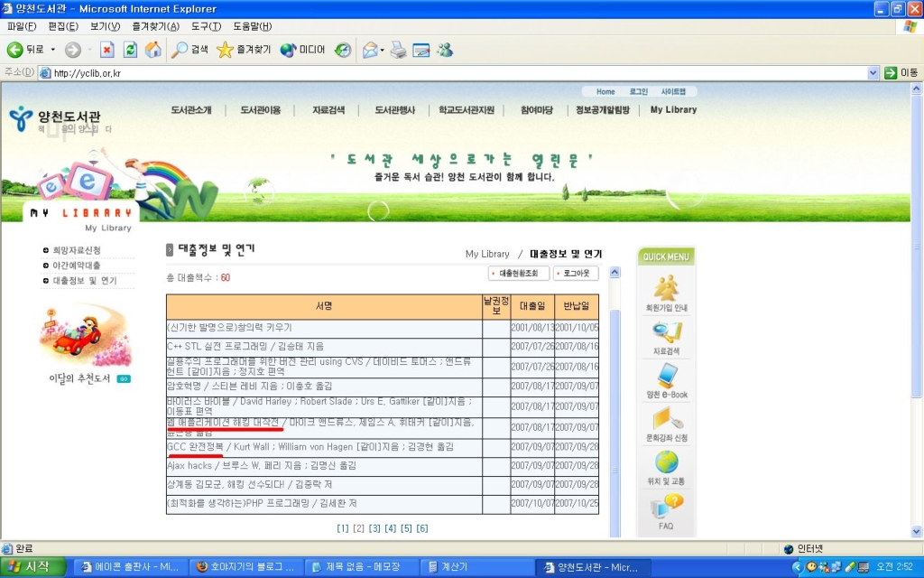
Task: Switch to 호야지기의 블로그 taskbar window
Action: coord(245,567)
